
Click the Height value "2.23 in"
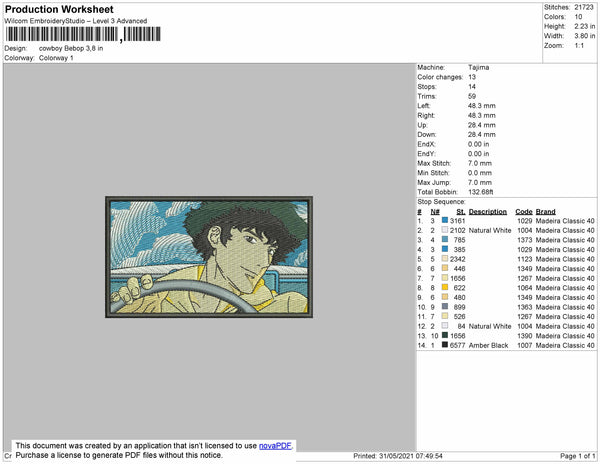pyautogui.click(x=585, y=26)
